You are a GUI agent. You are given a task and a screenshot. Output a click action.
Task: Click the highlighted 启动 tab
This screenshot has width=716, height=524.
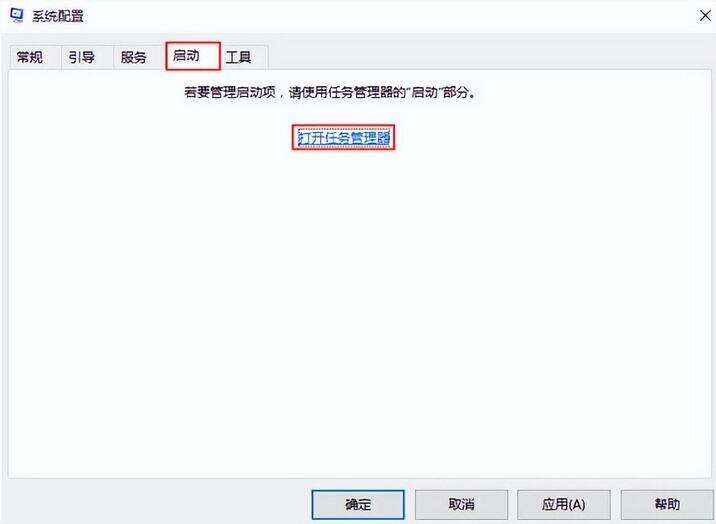coord(193,56)
